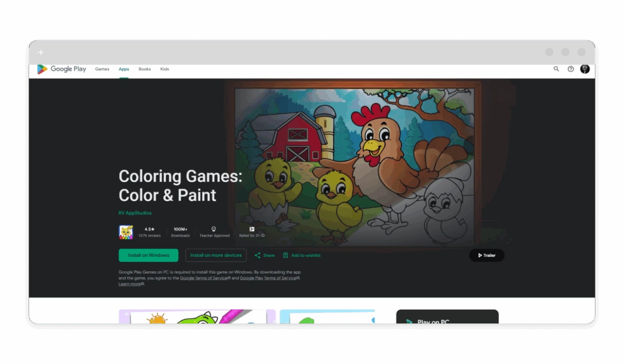Open the RV AppStudios developer link
624x364 pixels.
point(135,213)
